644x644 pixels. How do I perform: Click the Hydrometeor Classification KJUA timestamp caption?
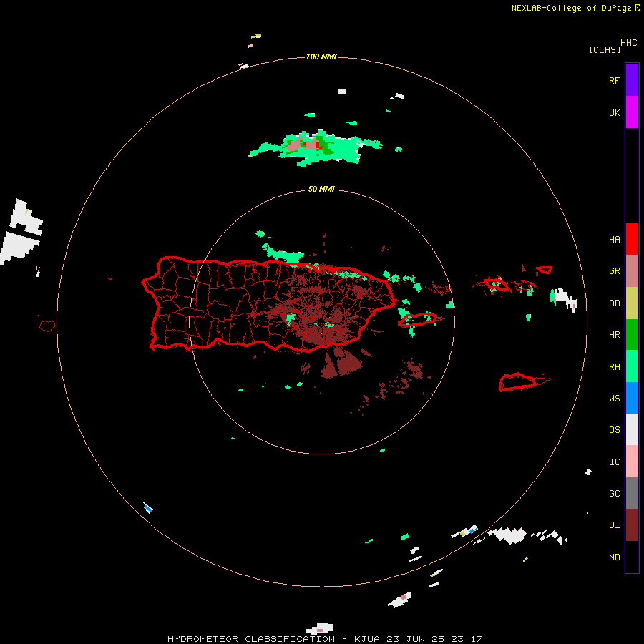tap(325, 639)
